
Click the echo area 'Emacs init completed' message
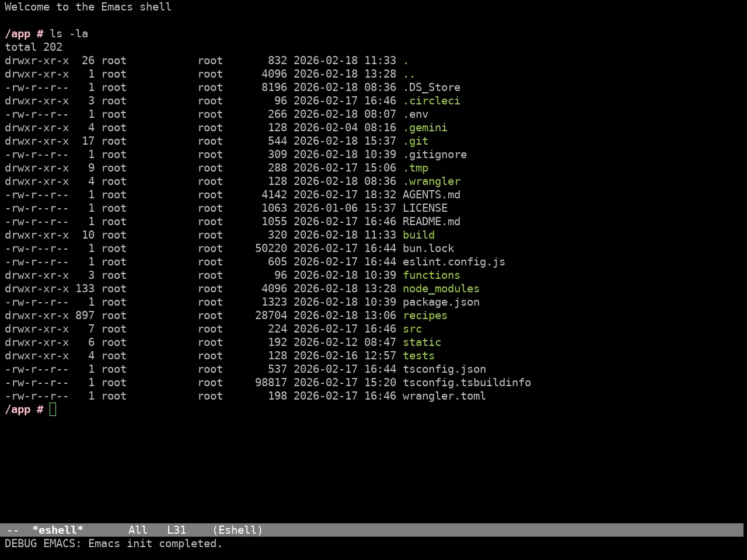tap(155, 544)
